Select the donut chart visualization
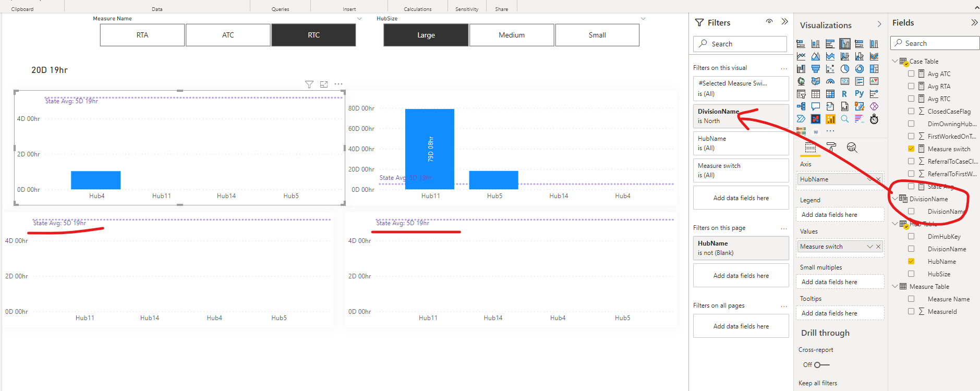 tap(860, 69)
